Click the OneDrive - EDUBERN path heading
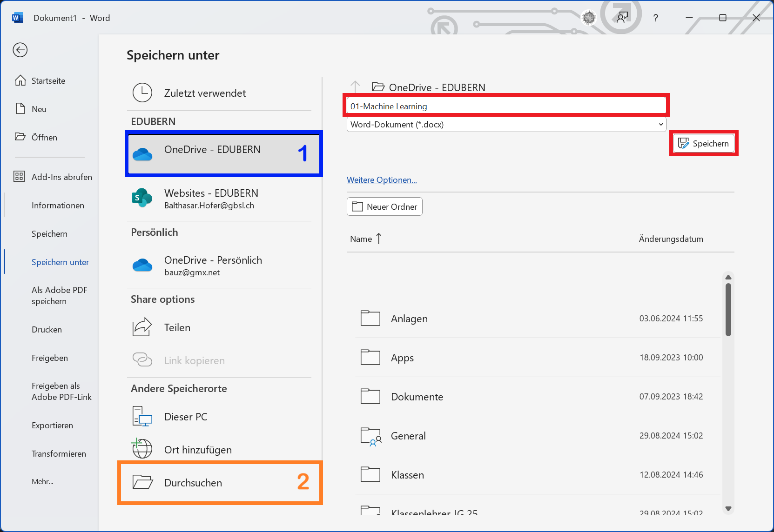The width and height of the screenshot is (774, 532). [437, 87]
